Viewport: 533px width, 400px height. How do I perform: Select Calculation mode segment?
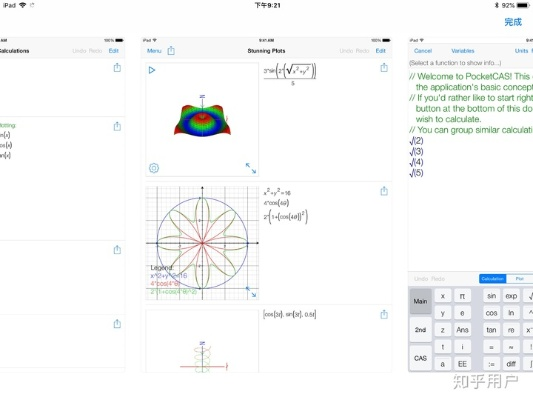pos(493,279)
